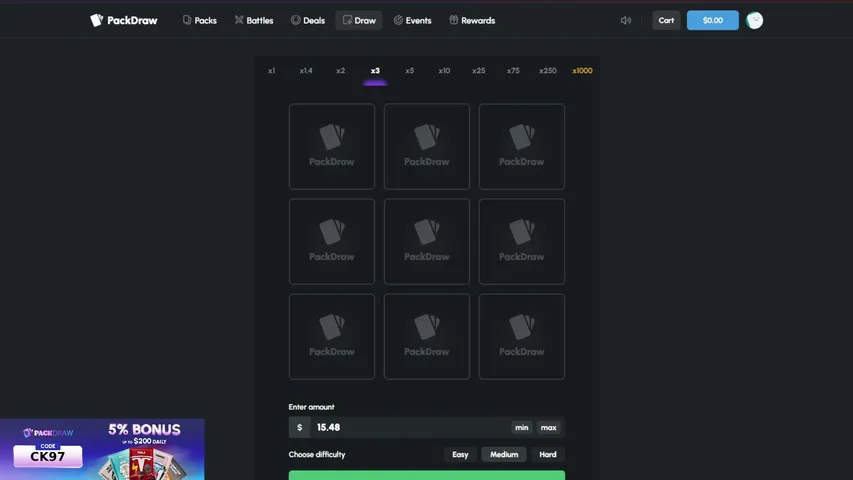Click the CK97 code badge
853x480 pixels.
[48, 455]
